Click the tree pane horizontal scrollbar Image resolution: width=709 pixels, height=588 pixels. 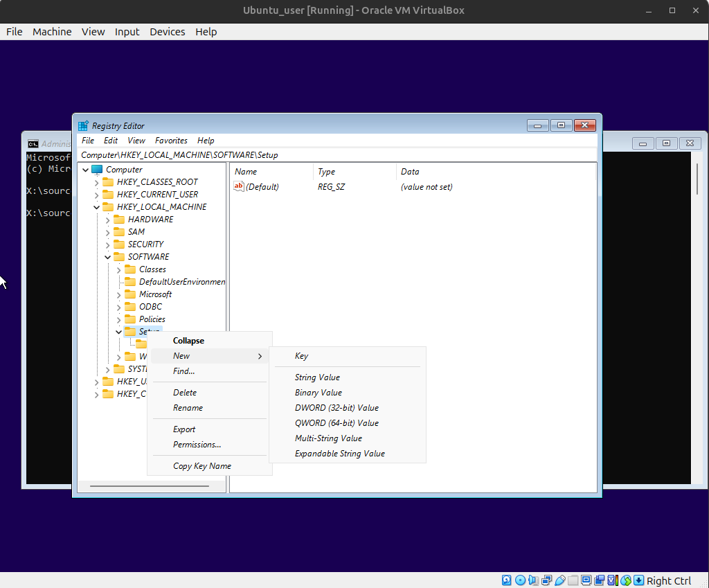tap(150, 486)
